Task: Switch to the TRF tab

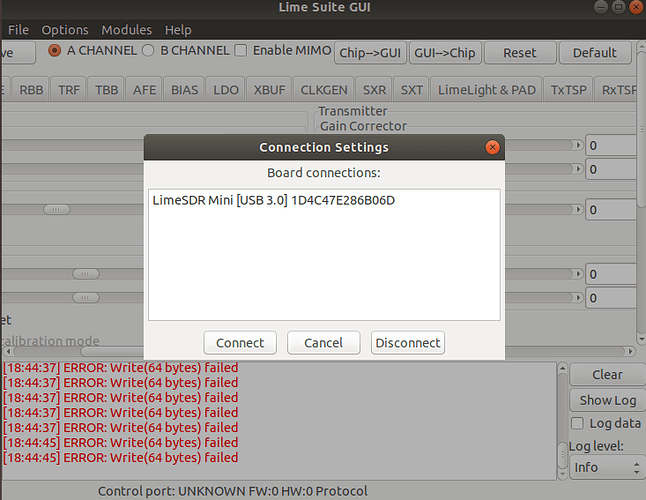Action: coord(68,89)
